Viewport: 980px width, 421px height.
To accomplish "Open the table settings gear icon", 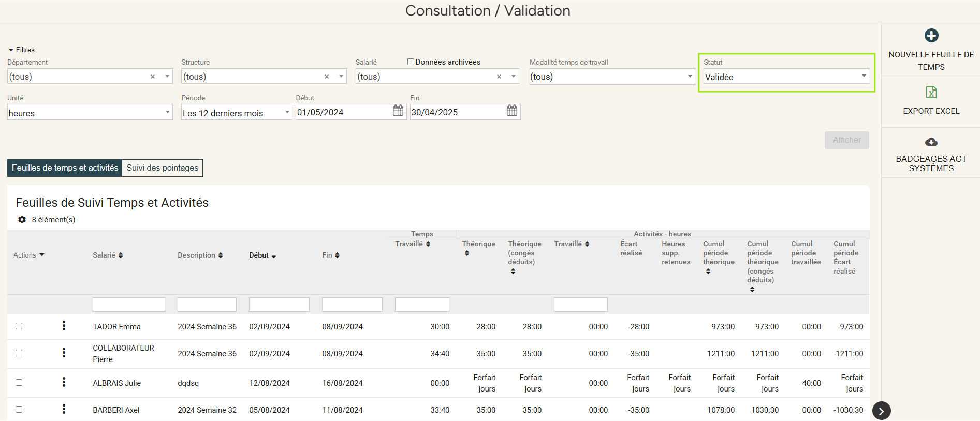I will [22, 220].
